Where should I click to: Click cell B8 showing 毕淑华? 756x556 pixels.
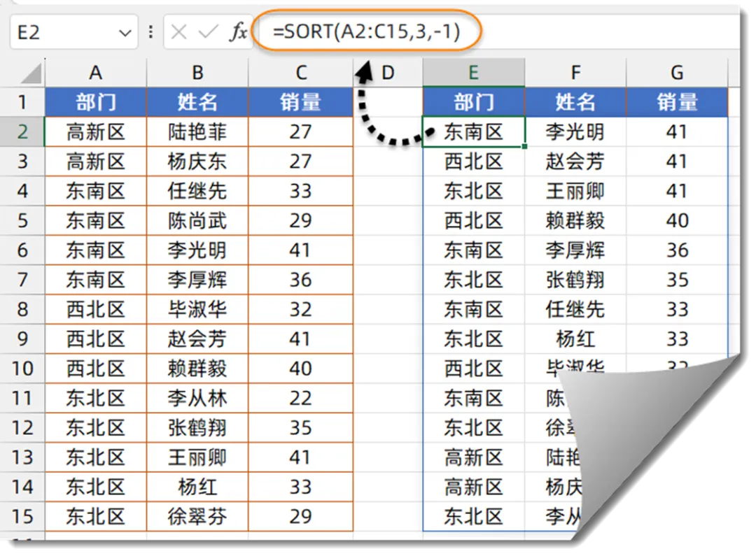tap(197, 309)
